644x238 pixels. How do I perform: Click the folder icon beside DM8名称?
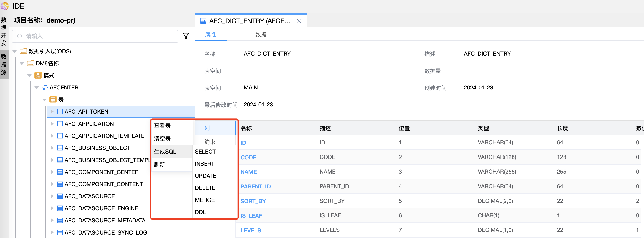(x=30, y=63)
